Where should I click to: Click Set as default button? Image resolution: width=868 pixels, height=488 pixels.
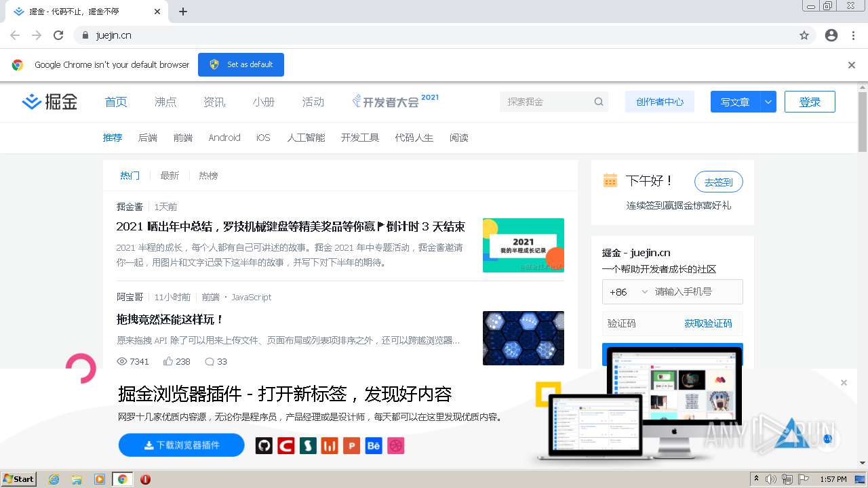tap(241, 65)
